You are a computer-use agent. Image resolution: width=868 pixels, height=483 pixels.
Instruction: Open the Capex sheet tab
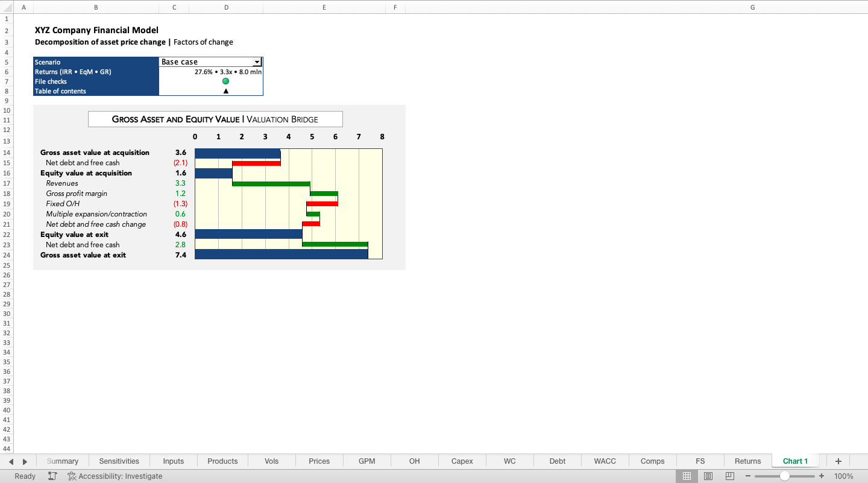[462, 461]
